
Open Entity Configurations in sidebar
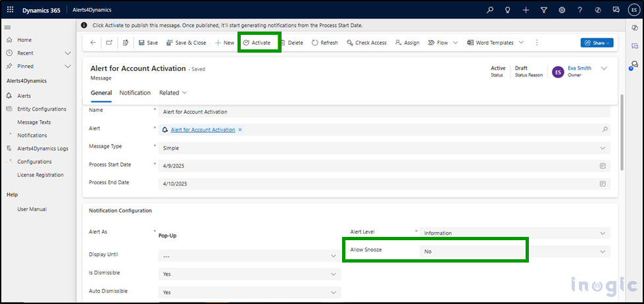tap(41, 109)
